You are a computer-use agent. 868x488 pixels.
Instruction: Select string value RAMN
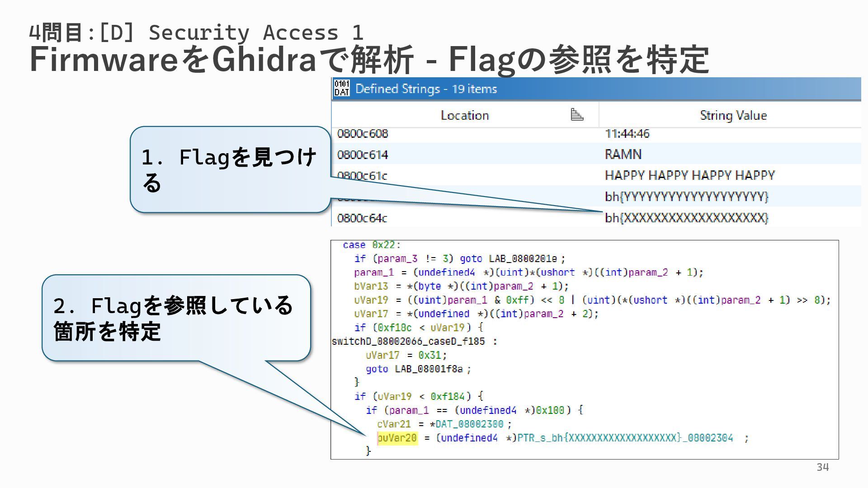click(623, 155)
